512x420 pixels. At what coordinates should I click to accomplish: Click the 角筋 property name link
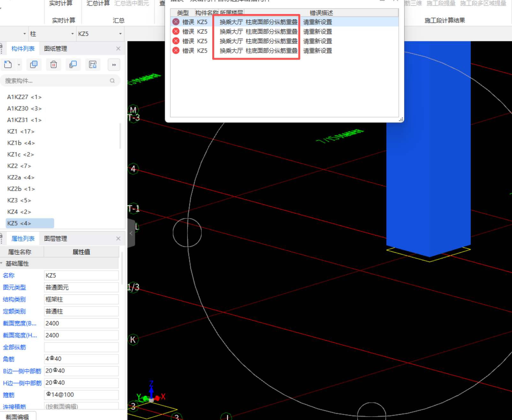coord(9,359)
